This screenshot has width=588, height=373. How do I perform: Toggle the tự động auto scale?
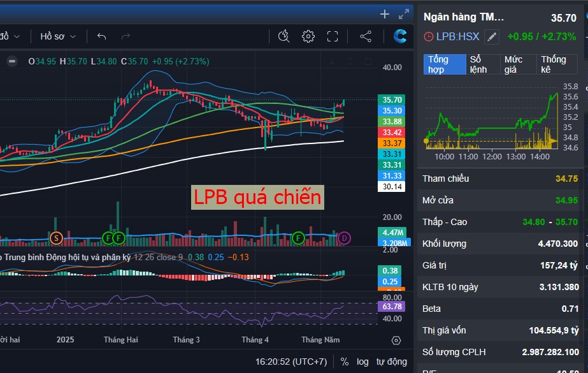tap(392, 362)
